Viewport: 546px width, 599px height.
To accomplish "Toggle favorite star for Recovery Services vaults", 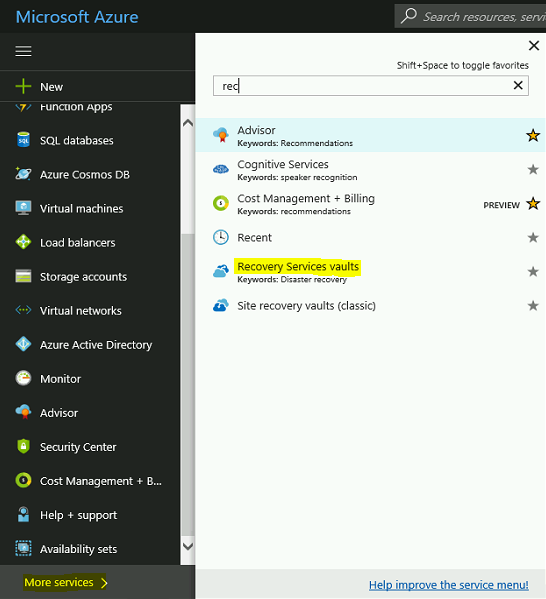I will (533, 272).
